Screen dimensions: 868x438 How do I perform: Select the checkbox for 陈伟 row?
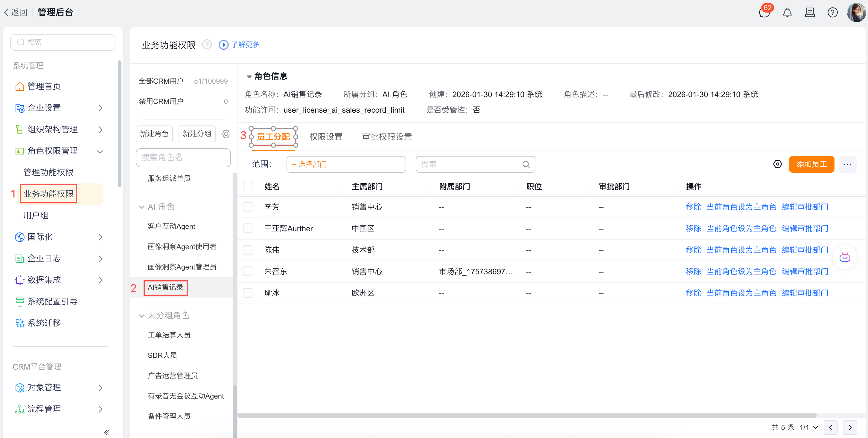tap(248, 250)
